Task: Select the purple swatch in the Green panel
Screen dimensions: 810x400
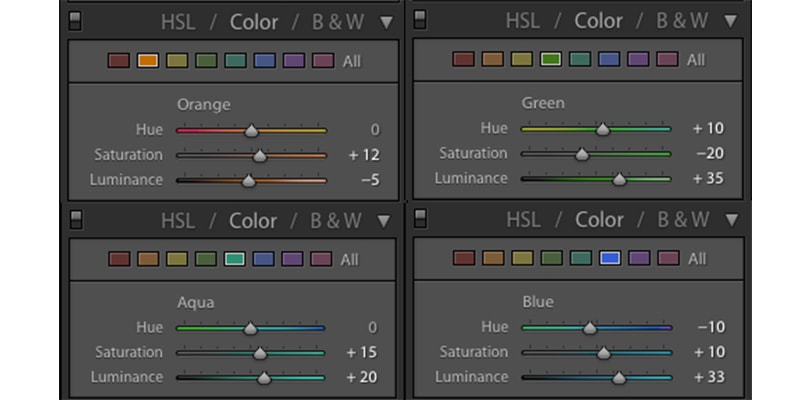Action: click(x=637, y=60)
